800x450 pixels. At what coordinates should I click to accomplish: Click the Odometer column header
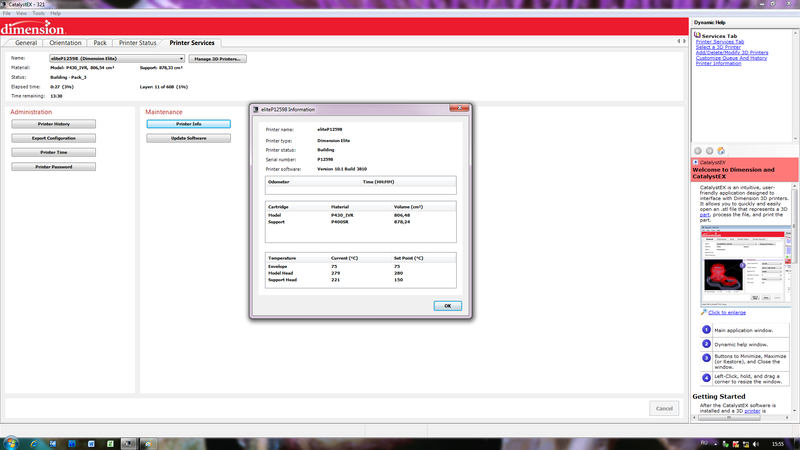(279, 182)
